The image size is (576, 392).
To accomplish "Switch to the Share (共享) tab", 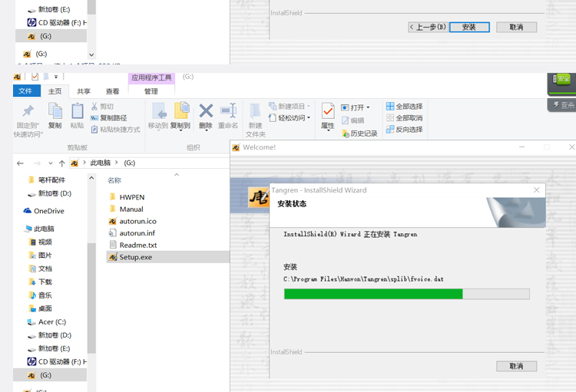I will click(84, 91).
